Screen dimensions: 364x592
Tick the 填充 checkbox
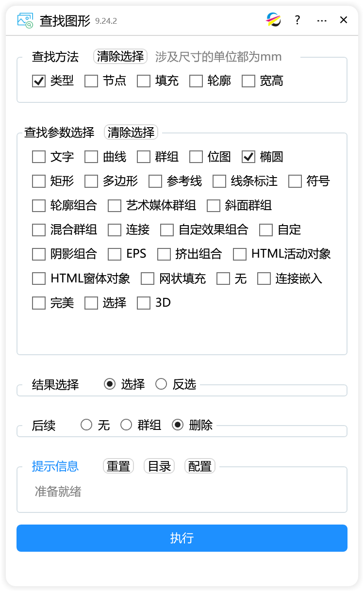click(144, 81)
